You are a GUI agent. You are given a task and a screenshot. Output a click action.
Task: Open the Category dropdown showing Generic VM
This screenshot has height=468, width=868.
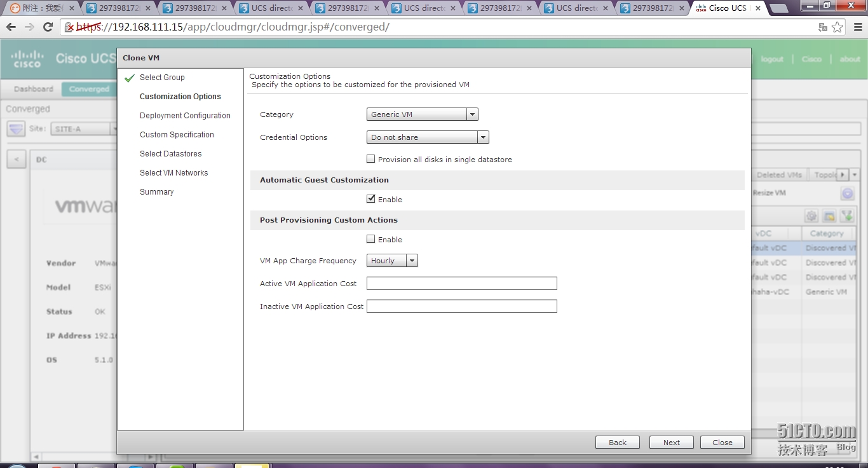(x=422, y=114)
